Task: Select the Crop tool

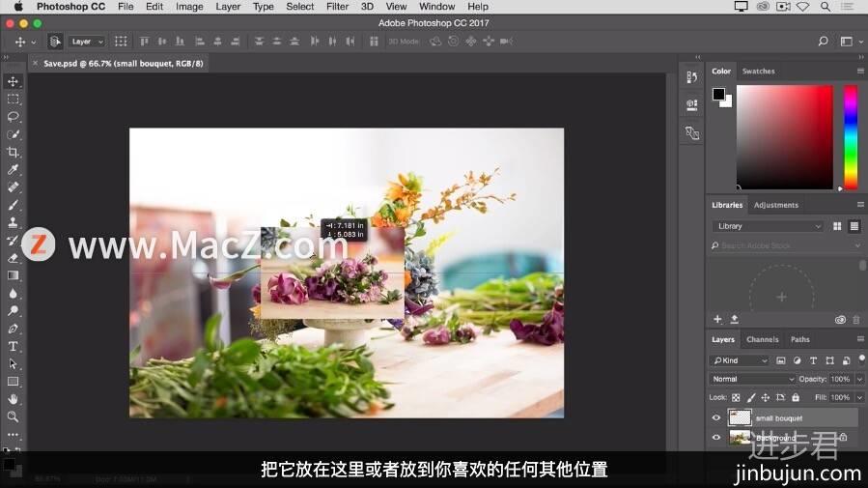Action: [x=13, y=153]
